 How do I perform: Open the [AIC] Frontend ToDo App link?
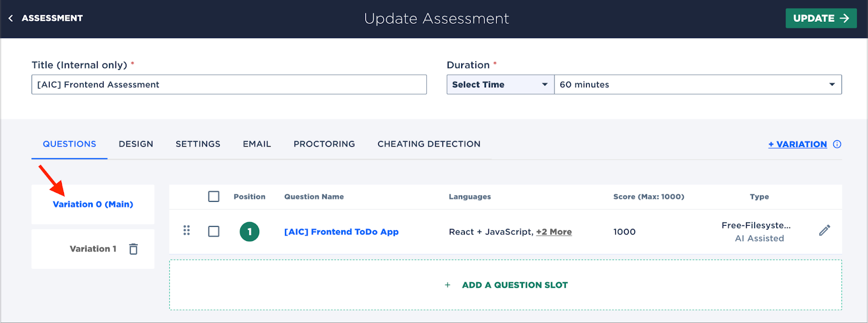point(341,232)
